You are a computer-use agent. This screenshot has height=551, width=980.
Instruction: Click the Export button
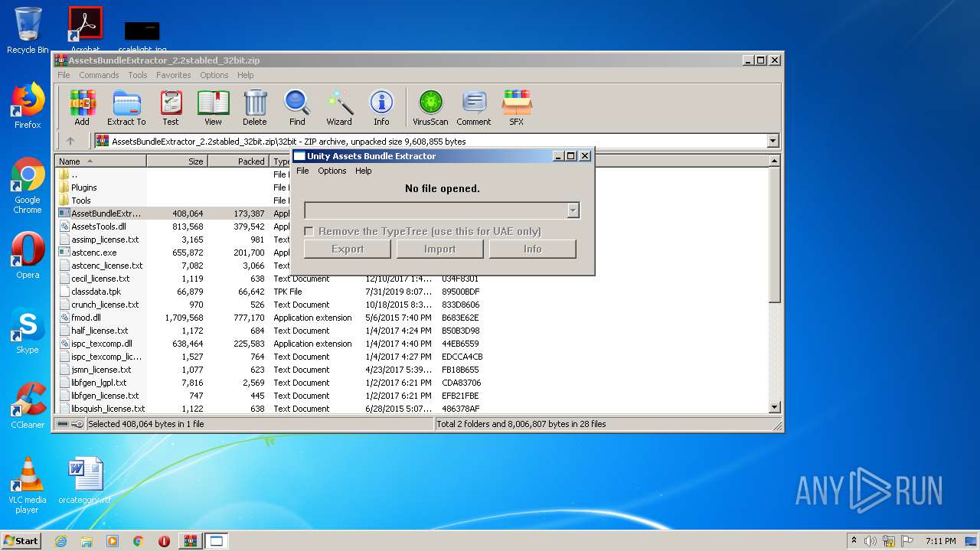tap(348, 249)
